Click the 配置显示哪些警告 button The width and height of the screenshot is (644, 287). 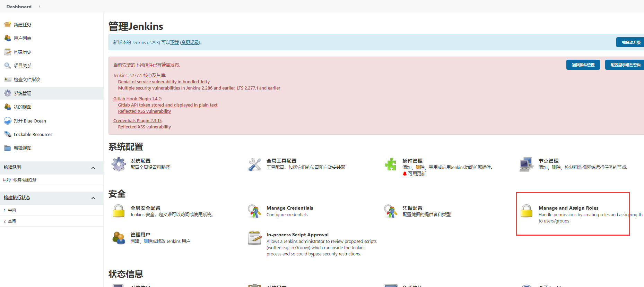pyautogui.click(x=625, y=65)
